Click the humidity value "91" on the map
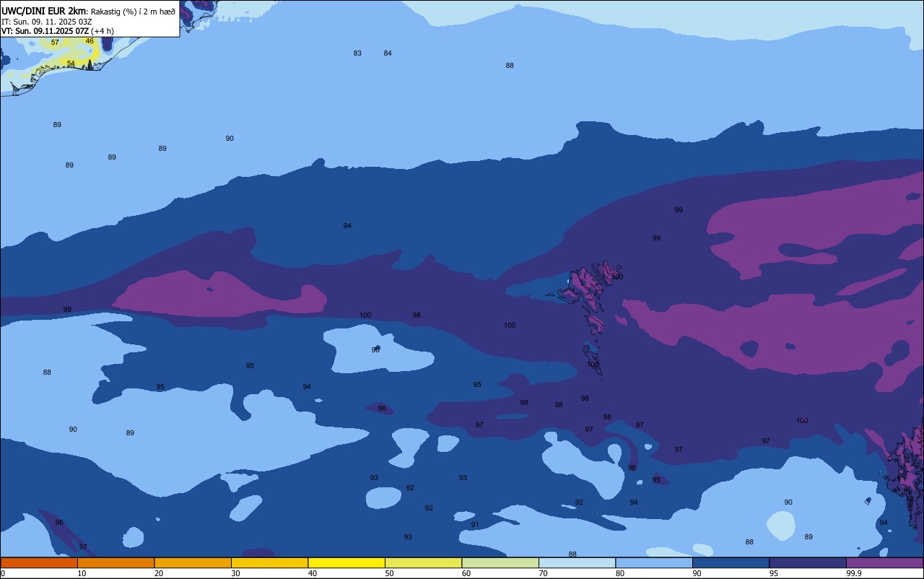This screenshot has width=924, height=579. pyautogui.click(x=475, y=525)
